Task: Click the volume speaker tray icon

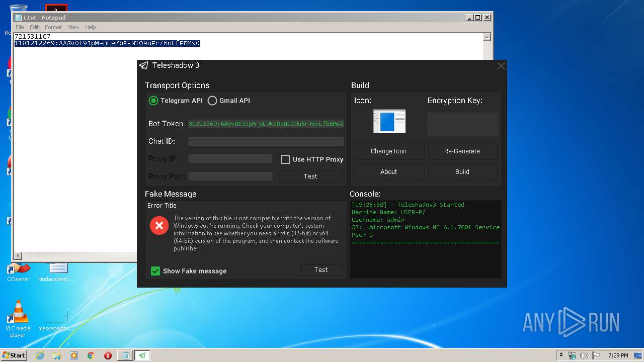Action: tap(584, 355)
